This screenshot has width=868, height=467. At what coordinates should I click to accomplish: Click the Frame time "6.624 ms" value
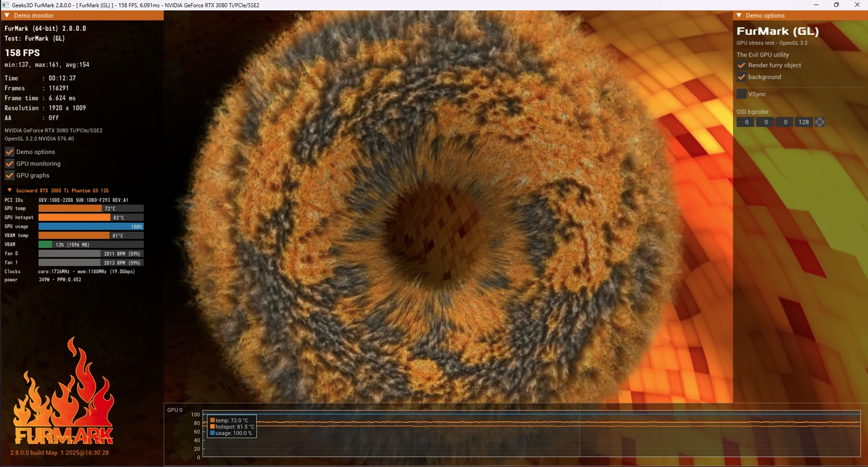[x=62, y=98]
